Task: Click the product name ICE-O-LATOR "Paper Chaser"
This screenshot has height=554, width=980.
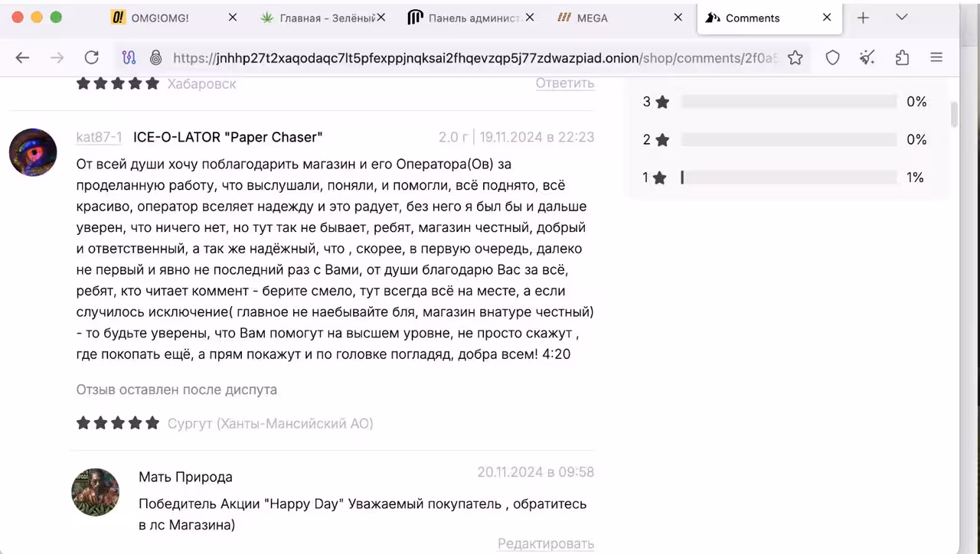Action: tap(228, 137)
